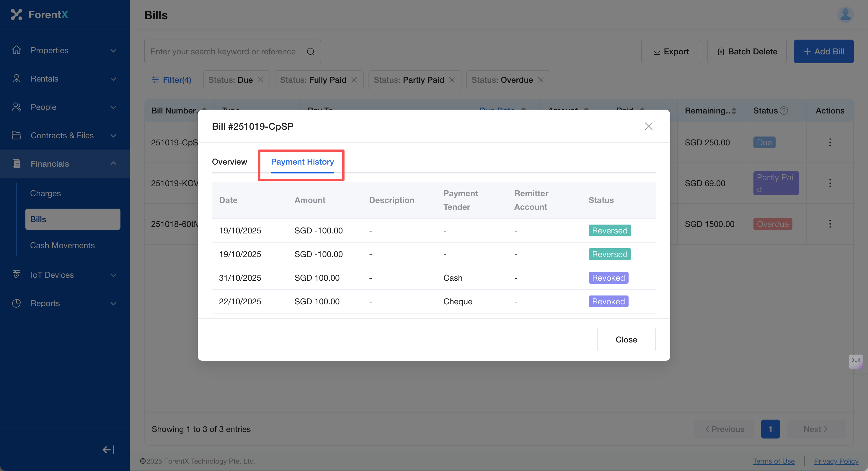Remove the Status: Fully Paid filter
Screen dimensions: 868x471
click(x=354, y=80)
